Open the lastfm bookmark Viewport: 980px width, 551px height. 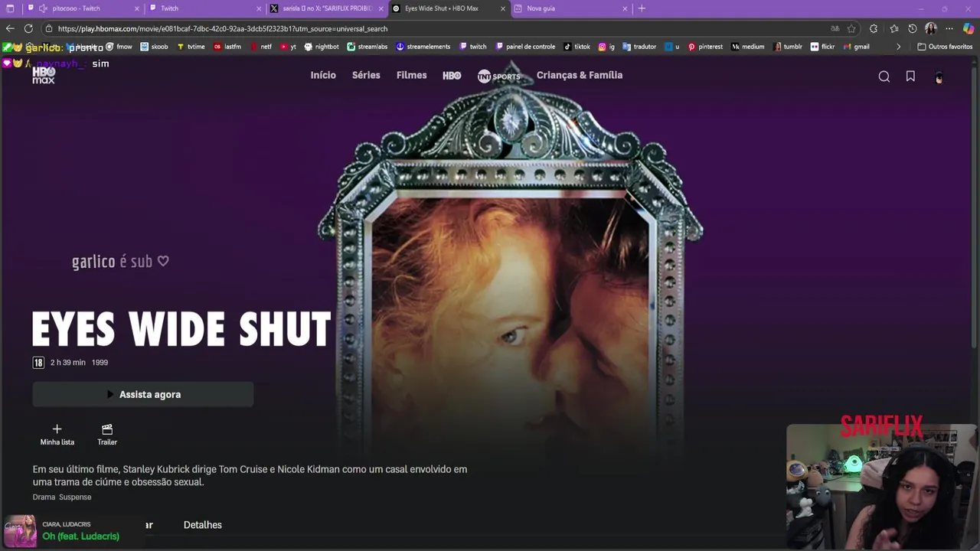227,47
